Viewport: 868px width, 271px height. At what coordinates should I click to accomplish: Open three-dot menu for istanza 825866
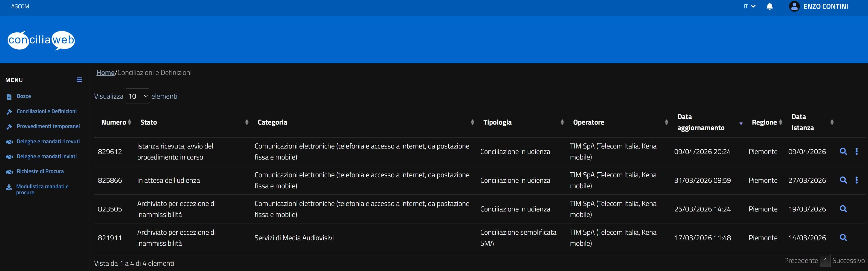point(856,180)
